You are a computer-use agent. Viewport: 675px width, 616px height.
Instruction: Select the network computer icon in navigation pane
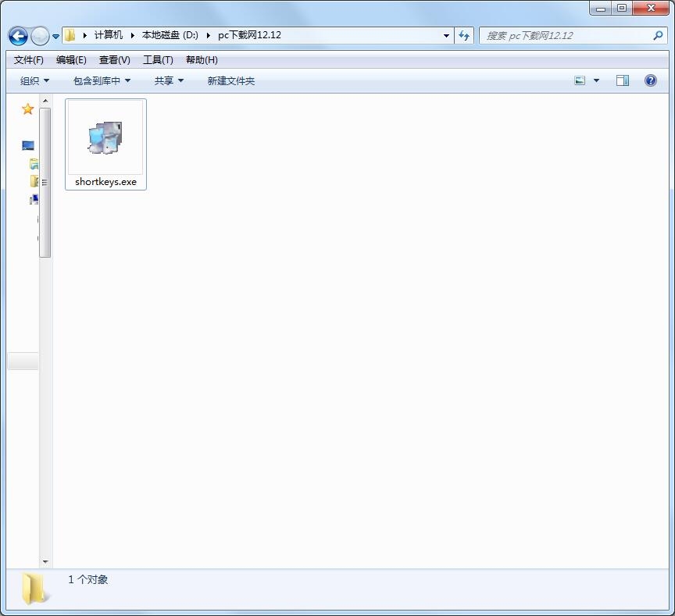tap(34, 199)
